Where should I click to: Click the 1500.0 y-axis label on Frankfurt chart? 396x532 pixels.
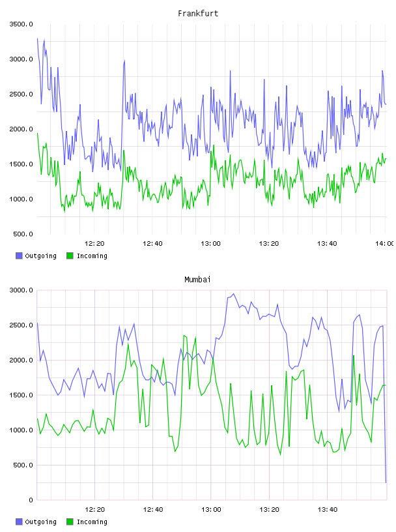(x=21, y=164)
